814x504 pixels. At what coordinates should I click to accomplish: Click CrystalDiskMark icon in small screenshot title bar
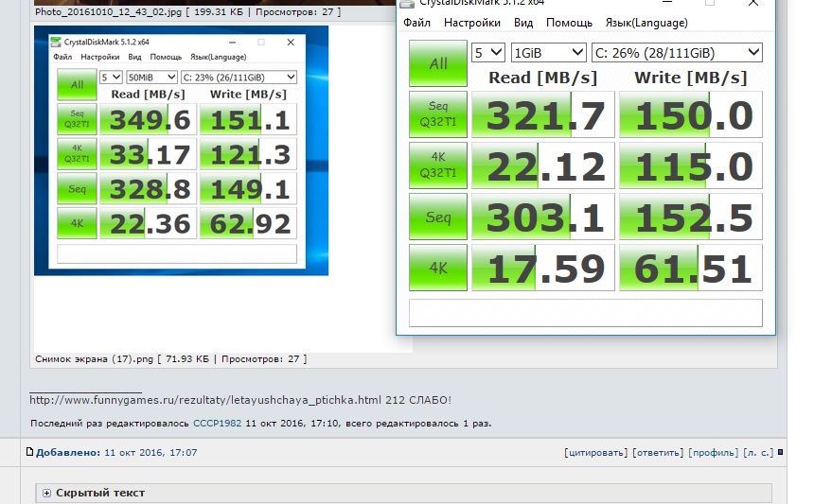pyautogui.click(x=56, y=42)
